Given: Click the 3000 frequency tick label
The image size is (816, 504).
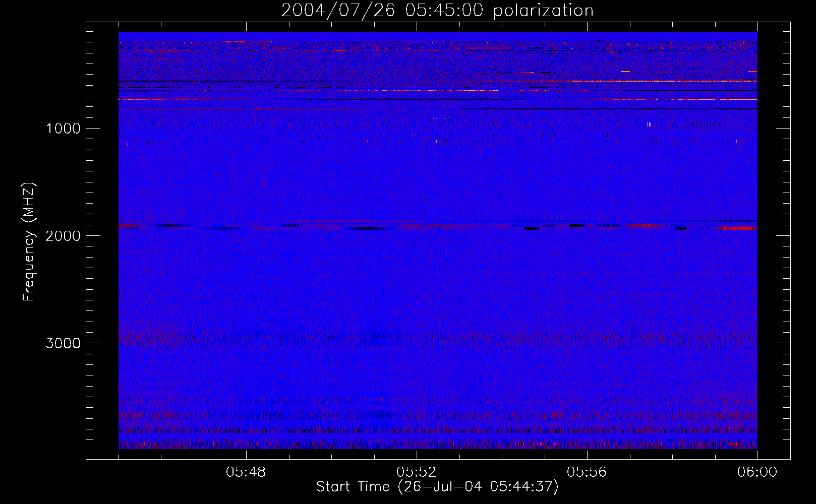Looking at the screenshot, I should 63,343.
